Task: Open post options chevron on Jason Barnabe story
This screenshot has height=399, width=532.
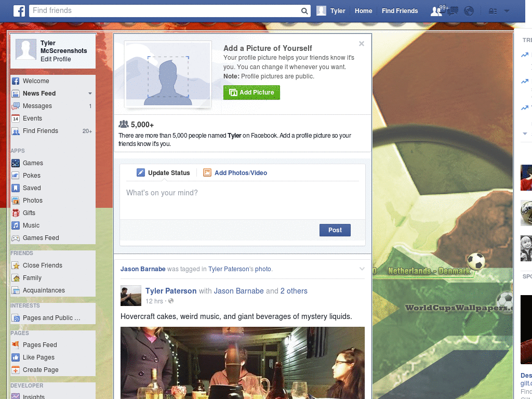Action: [x=362, y=269]
